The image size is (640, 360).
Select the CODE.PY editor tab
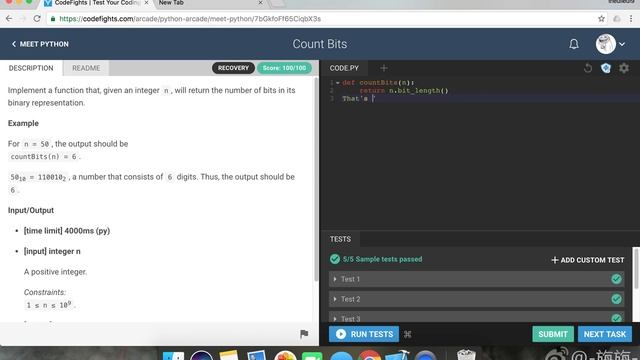point(344,68)
